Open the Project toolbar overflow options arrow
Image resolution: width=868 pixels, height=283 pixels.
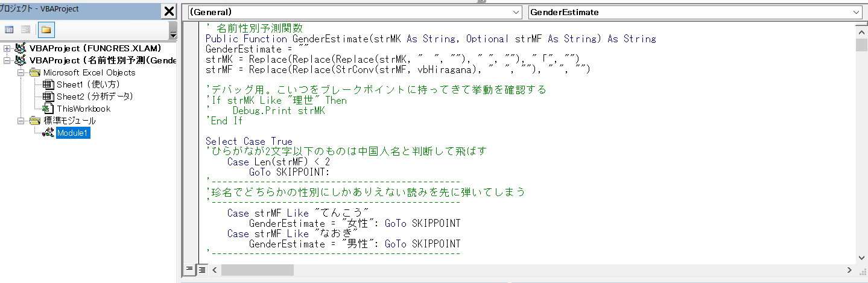174,35
